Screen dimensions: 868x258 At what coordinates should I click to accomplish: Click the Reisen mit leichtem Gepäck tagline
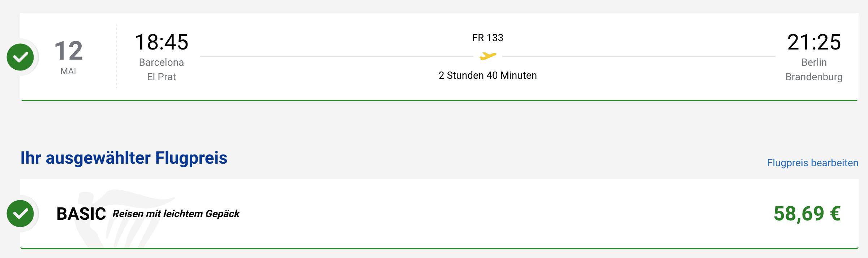pyautogui.click(x=176, y=214)
